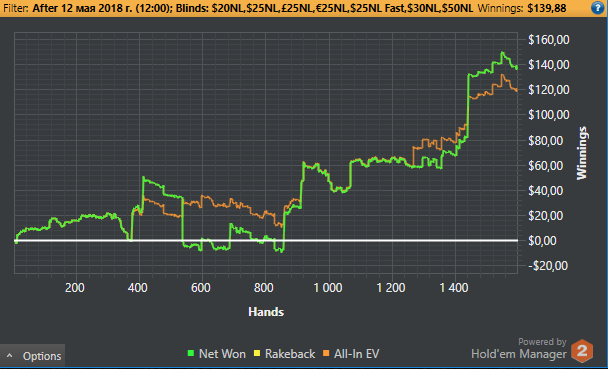Click the 600 hands axis label

(201, 288)
